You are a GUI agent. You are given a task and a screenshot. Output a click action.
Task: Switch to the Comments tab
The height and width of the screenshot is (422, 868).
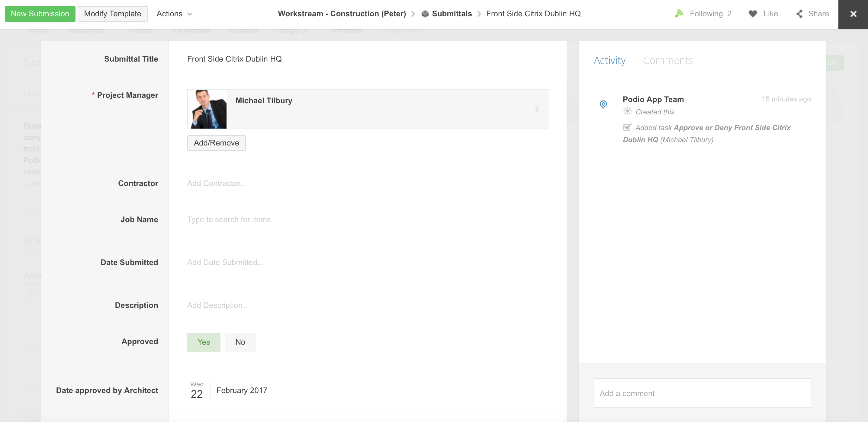(667, 61)
